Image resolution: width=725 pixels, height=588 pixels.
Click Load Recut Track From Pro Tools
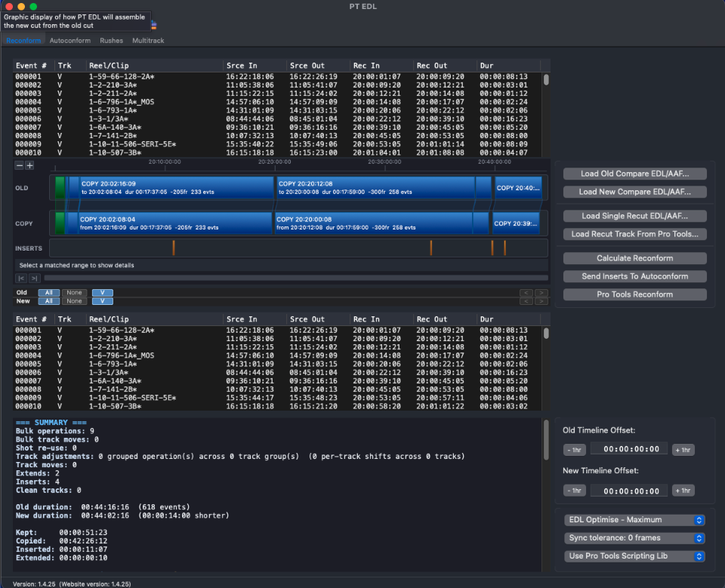635,234
